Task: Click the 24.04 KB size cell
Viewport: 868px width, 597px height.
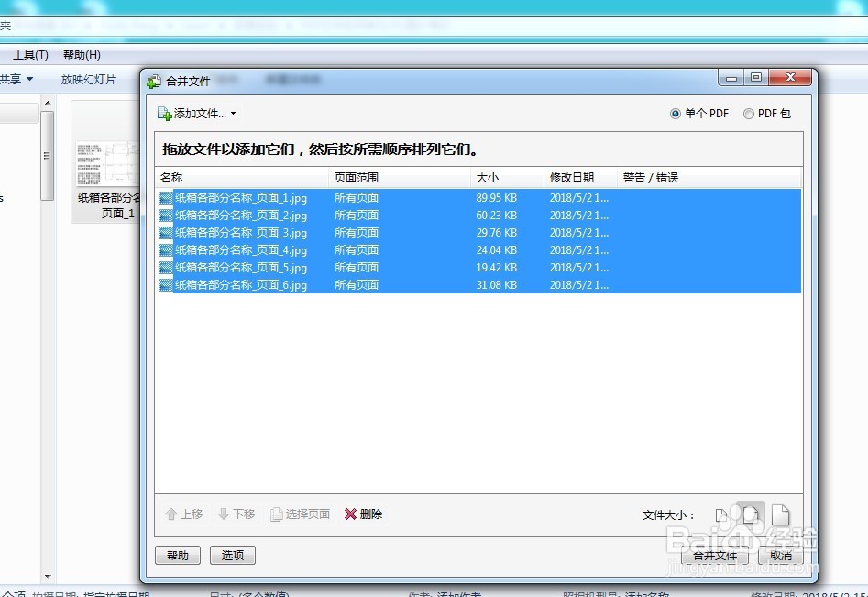Action: point(497,250)
